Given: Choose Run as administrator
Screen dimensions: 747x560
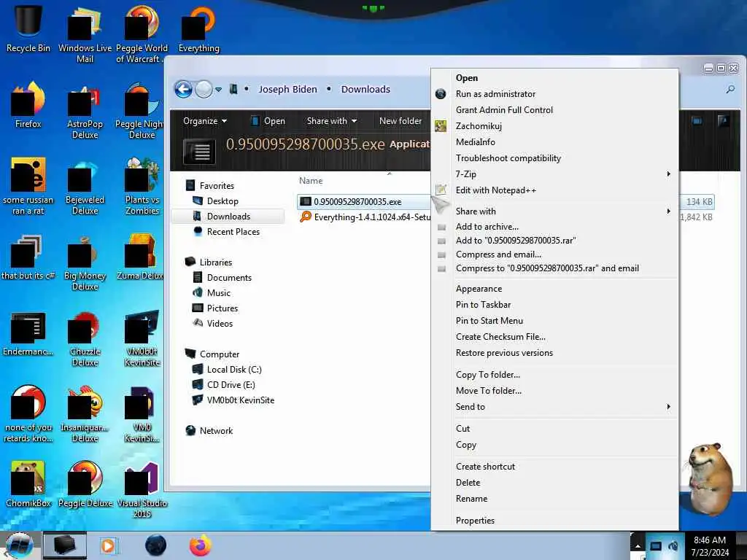Looking at the screenshot, I should 554,94.
